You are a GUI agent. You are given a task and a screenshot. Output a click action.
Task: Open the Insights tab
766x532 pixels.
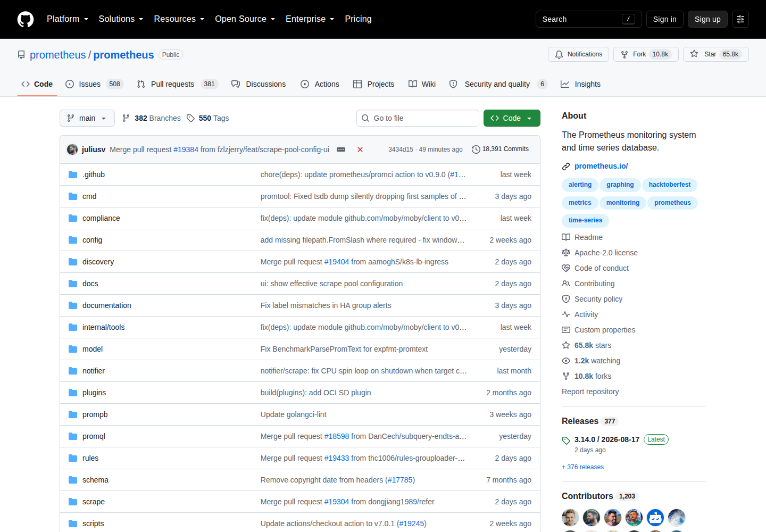click(x=580, y=84)
